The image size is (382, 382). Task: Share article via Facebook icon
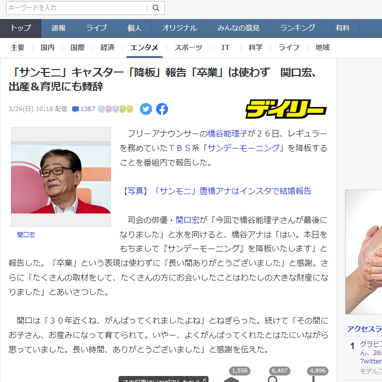coord(162,109)
